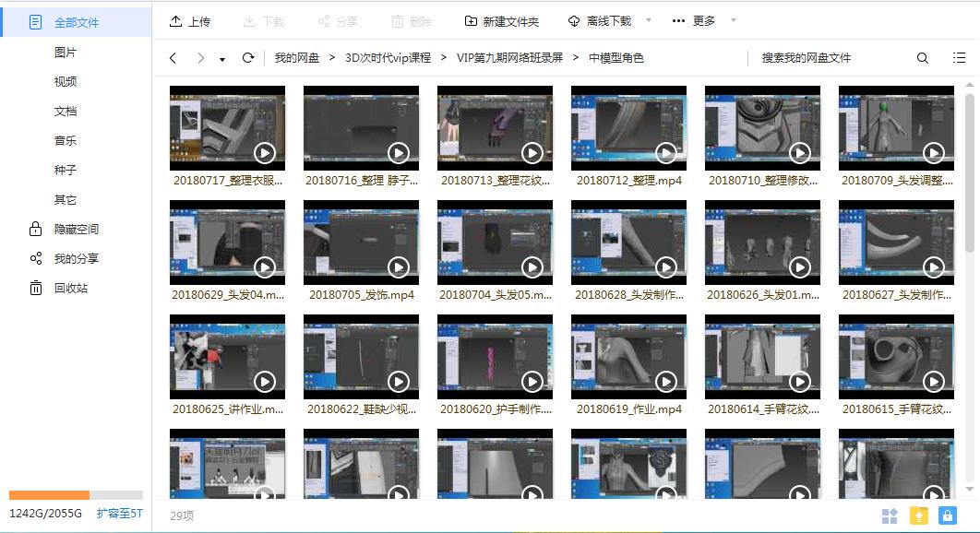Open video thumbnail 20180704_头发05
980x533 pixels.
(x=495, y=243)
